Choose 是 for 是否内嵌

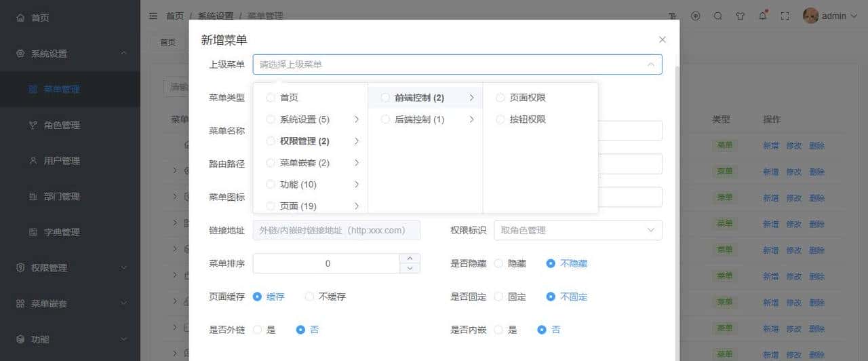click(x=498, y=330)
